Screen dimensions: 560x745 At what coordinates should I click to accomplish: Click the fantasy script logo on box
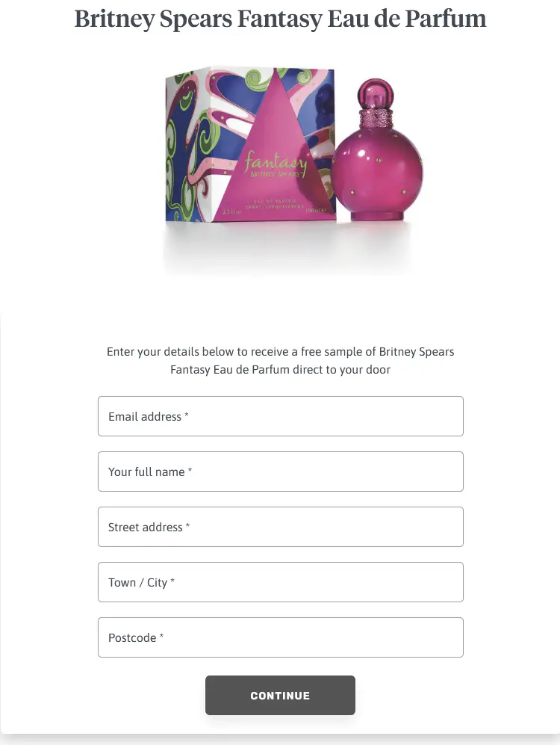coord(276,161)
